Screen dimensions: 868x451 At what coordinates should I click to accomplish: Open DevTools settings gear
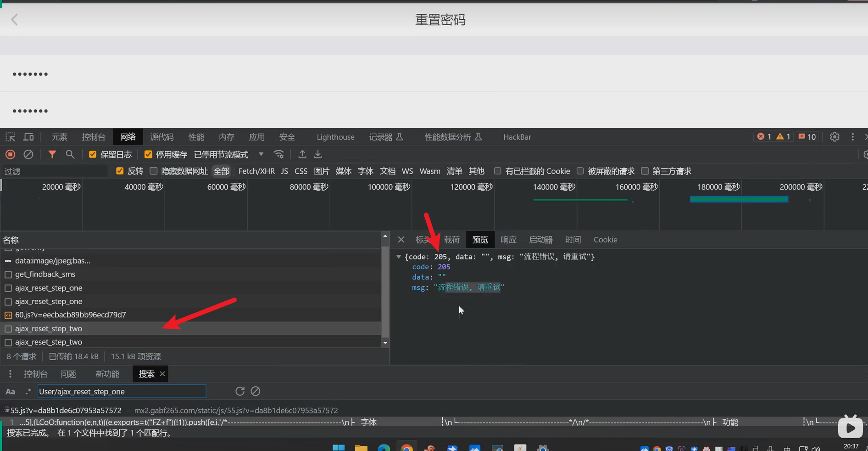835,137
